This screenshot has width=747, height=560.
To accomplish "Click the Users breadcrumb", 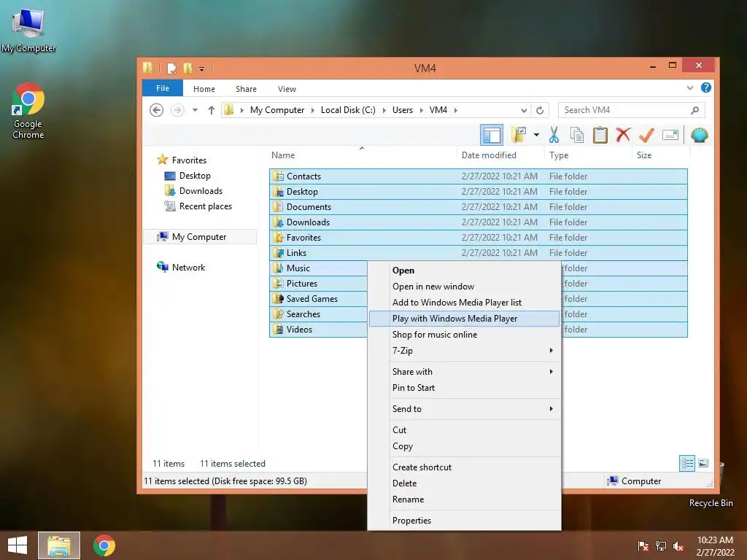I will [403, 110].
